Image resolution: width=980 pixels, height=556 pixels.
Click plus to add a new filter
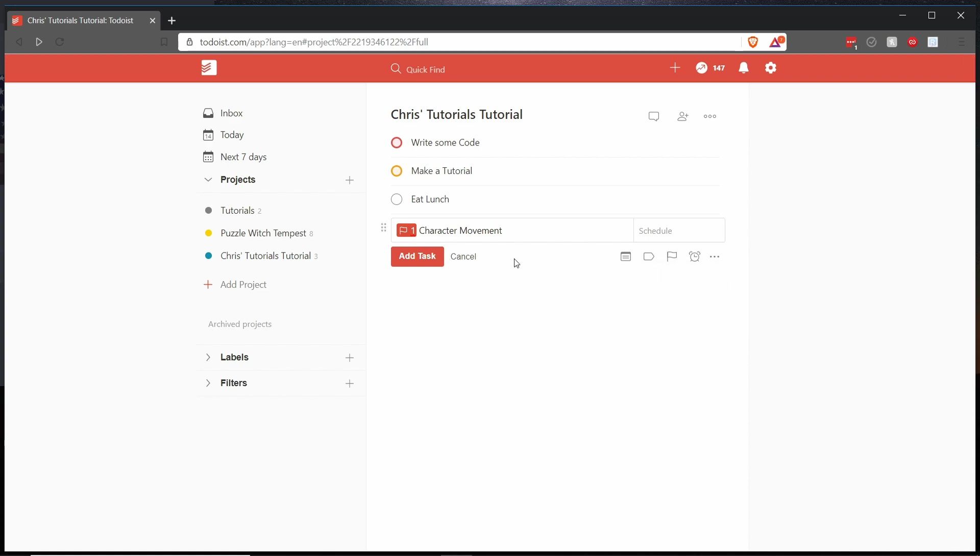(x=350, y=384)
